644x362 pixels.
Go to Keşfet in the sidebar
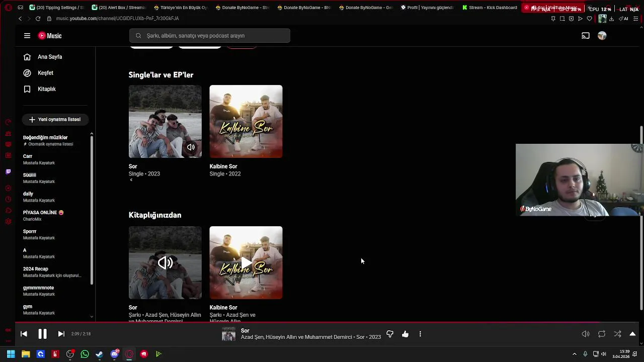(45, 73)
